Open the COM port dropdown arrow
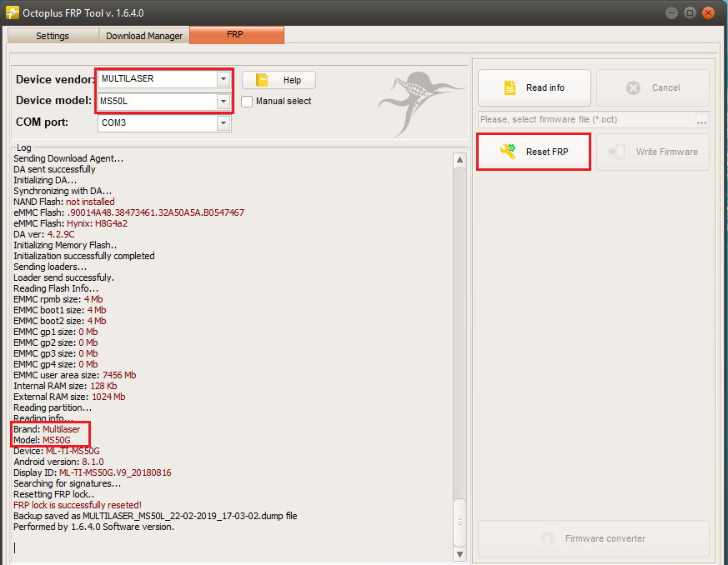The image size is (728, 565). 223,123
